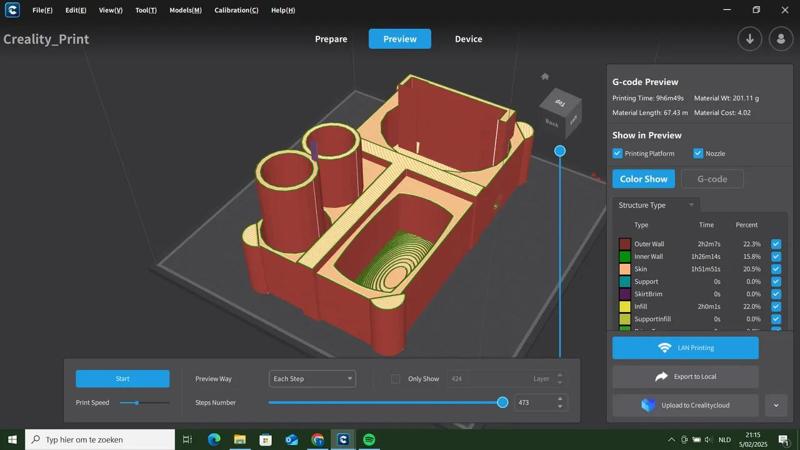Open Spotify from the taskbar
800x450 pixels.
tap(369, 439)
